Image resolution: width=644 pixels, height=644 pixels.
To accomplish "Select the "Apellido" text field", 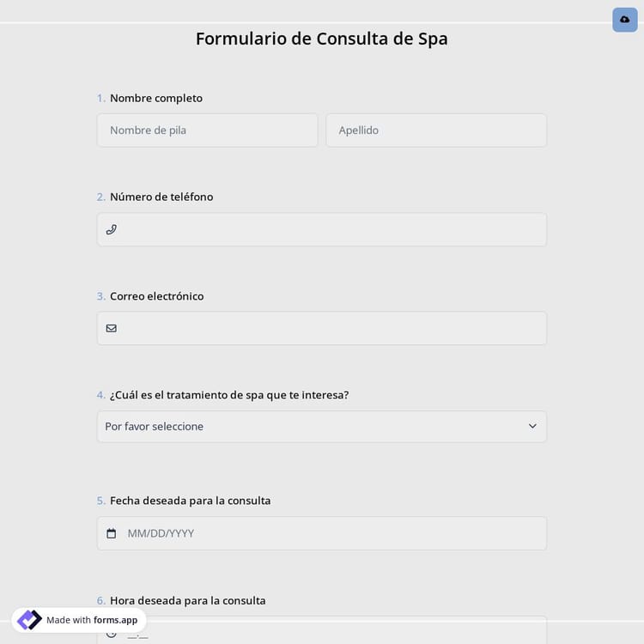I will (435, 131).
